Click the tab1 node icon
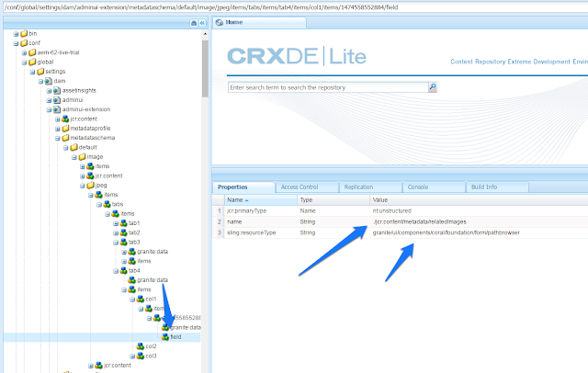The image size is (588, 373). coord(123,223)
